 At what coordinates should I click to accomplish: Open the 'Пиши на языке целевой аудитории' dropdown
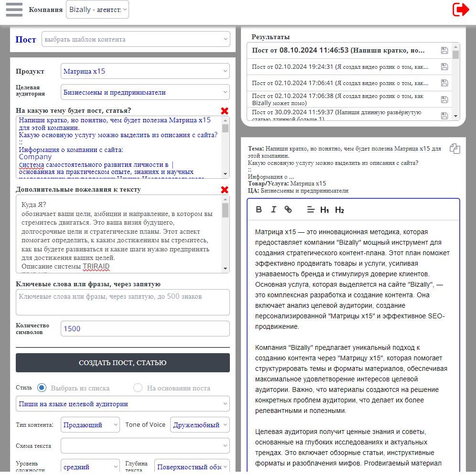(123, 404)
